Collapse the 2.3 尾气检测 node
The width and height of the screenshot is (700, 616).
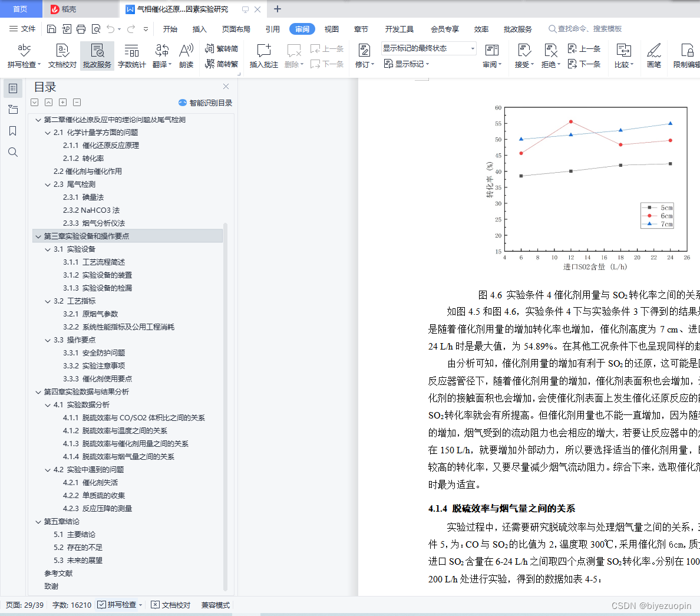(48, 185)
